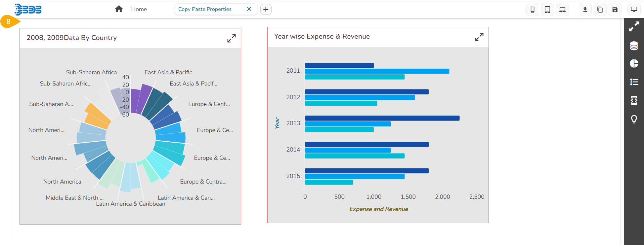This screenshot has height=245, width=644.
Task: Switch to mobile phone view
Action: coord(532,10)
